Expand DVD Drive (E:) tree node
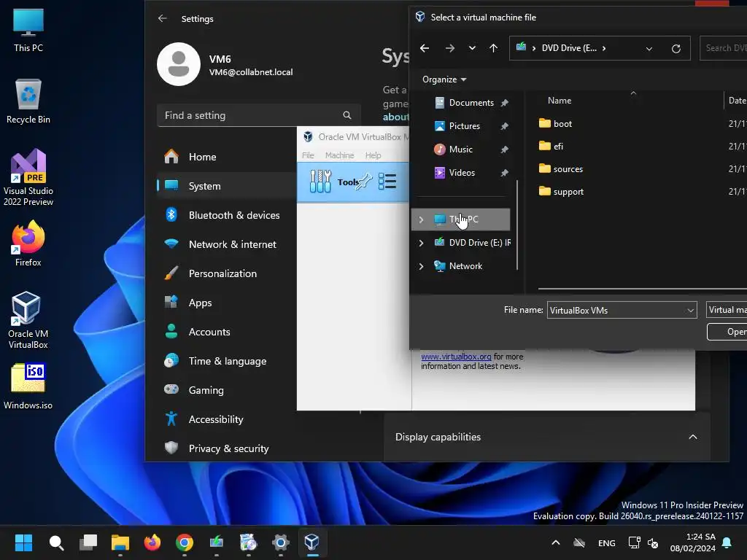Viewport: 747px width, 560px height. tap(421, 243)
